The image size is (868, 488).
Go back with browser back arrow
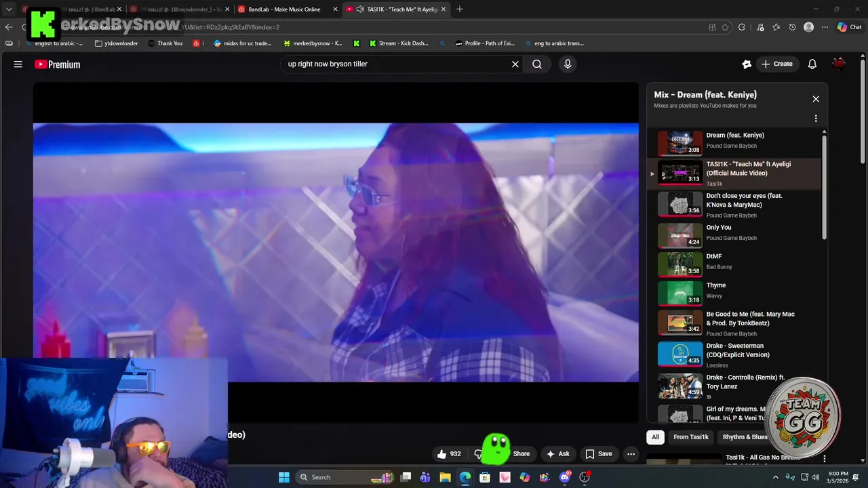[9, 27]
